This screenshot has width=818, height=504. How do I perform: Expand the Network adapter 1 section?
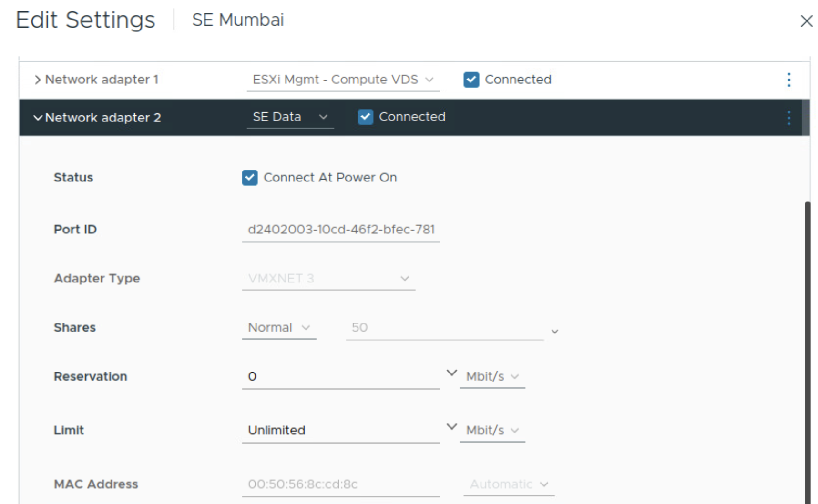pyautogui.click(x=38, y=80)
